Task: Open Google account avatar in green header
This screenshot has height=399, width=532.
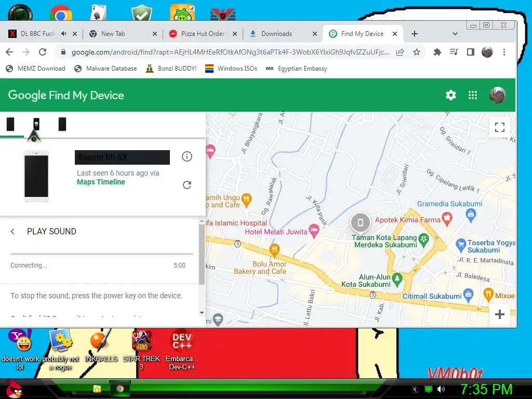Action: tap(497, 95)
